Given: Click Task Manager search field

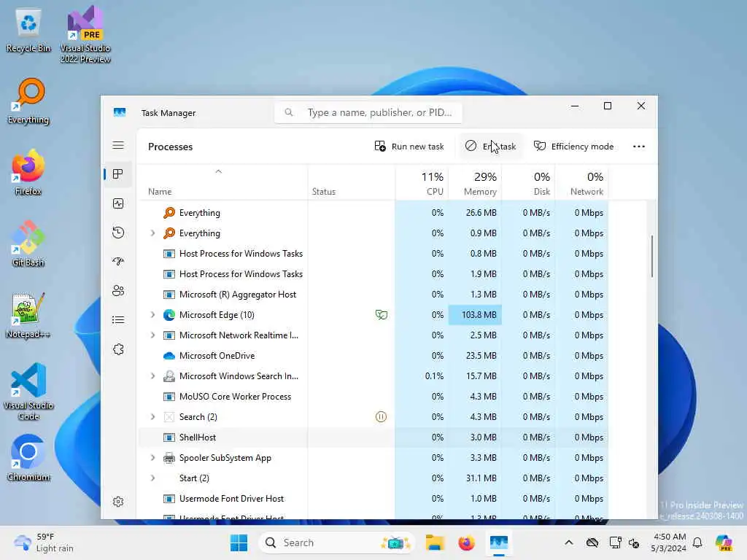Looking at the screenshot, I should 368,113.
